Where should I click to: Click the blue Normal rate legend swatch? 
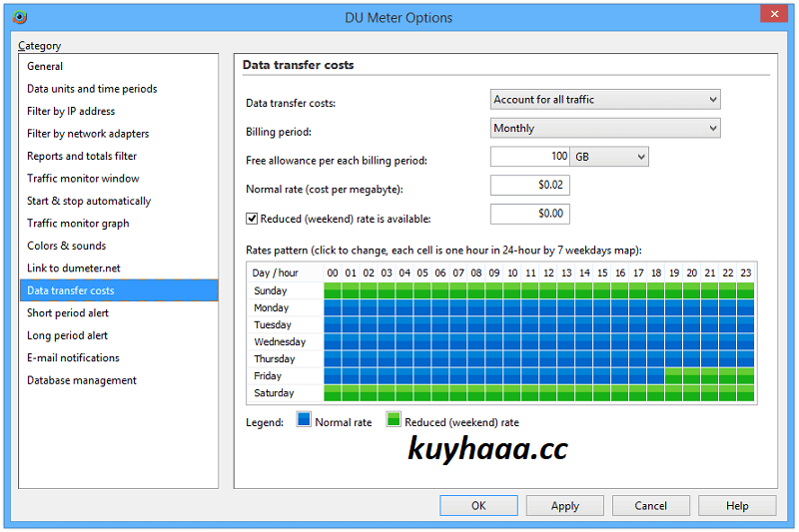coord(304,419)
